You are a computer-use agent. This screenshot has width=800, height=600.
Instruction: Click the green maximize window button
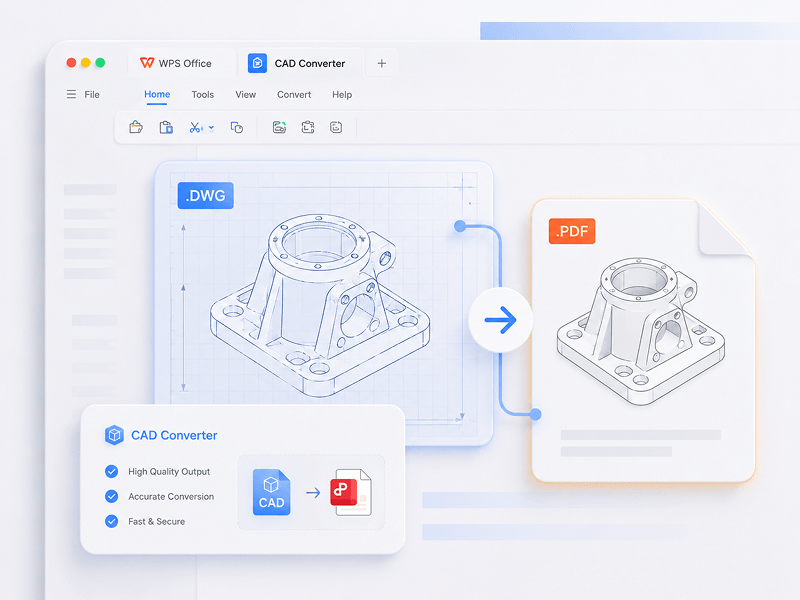[101, 63]
